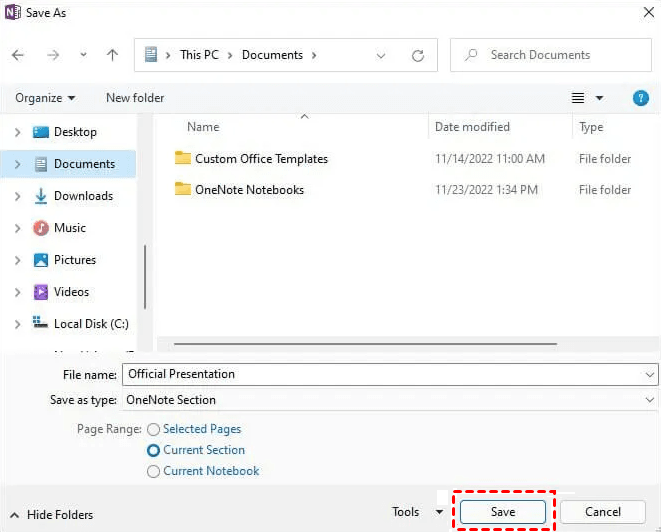Open the Organize menu

pos(45,98)
